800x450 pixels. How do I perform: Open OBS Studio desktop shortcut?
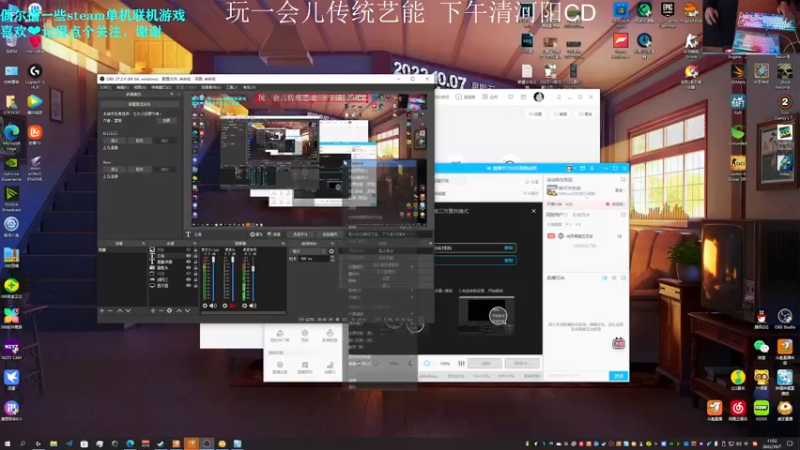pyautogui.click(x=785, y=318)
